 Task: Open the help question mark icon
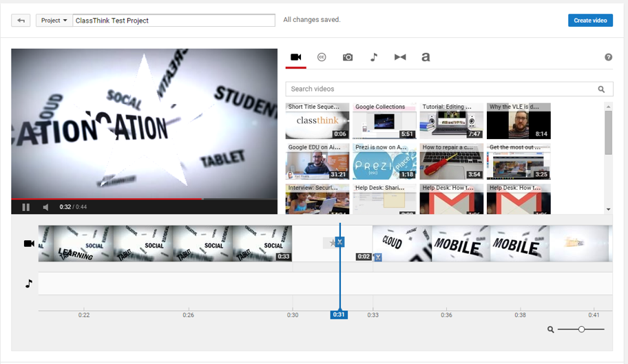608,57
